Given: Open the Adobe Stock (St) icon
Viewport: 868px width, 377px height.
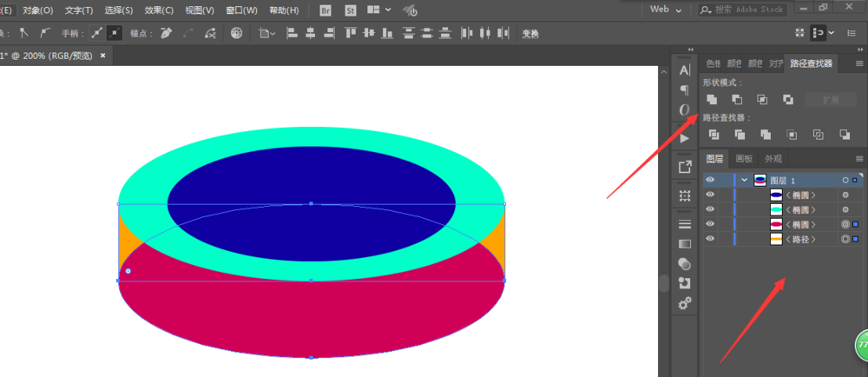Looking at the screenshot, I should [352, 10].
